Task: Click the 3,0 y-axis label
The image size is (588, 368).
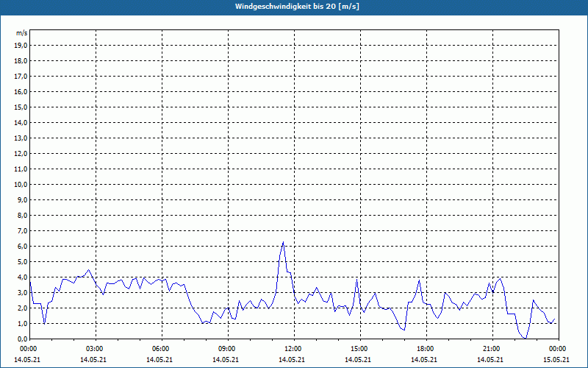Action: point(22,292)
